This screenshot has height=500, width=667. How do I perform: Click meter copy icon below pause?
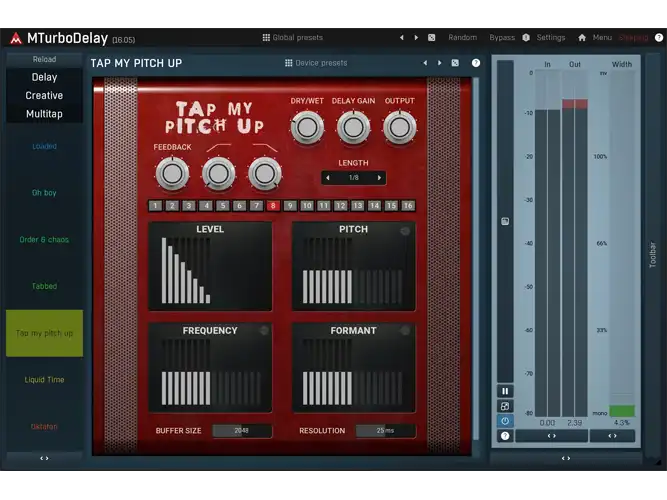(x=505, y=406)
